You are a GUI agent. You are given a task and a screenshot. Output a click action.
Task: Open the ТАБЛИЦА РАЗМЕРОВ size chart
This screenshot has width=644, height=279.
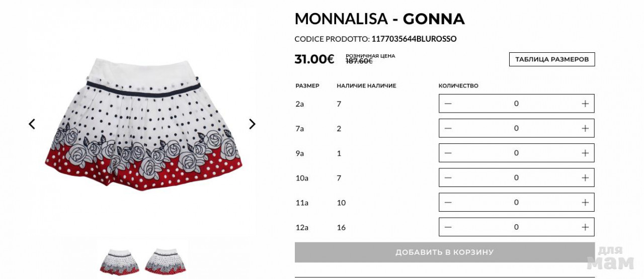[x=552, y=59]
